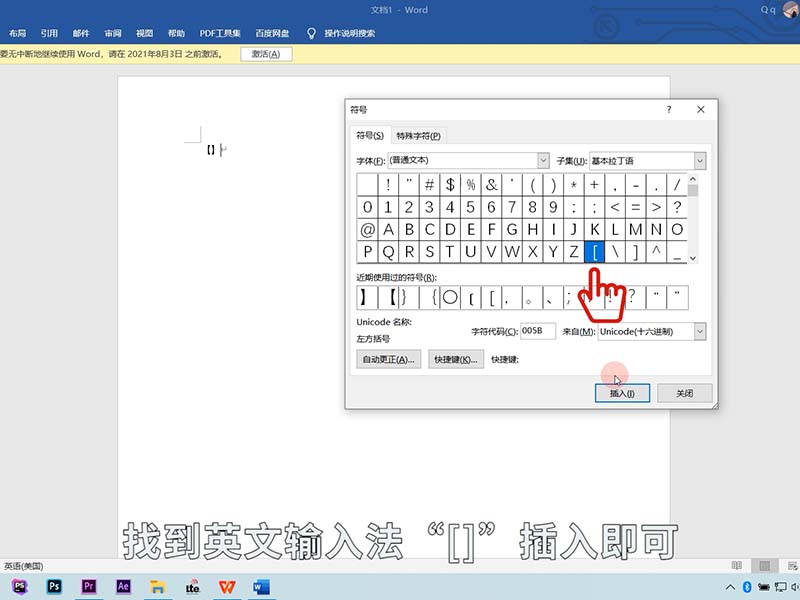Click the Unicode(十六进制) combo box
Viewport: 800px width, 600px height.
point(652,332)
